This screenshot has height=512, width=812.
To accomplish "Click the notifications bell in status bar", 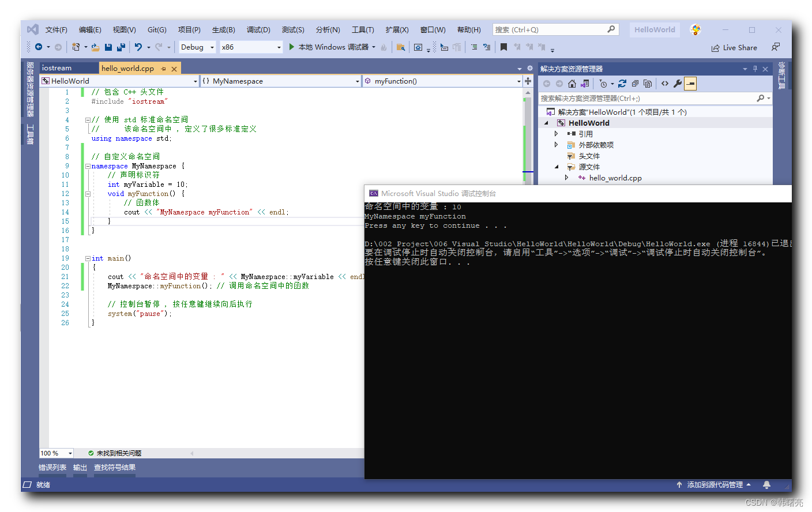I will click(766, 485).
